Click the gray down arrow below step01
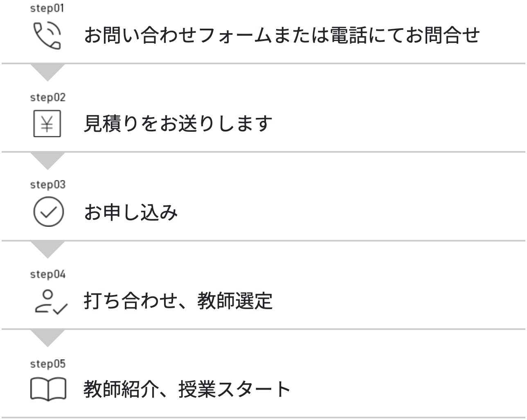527x420 pixels. tap(47, 71)
